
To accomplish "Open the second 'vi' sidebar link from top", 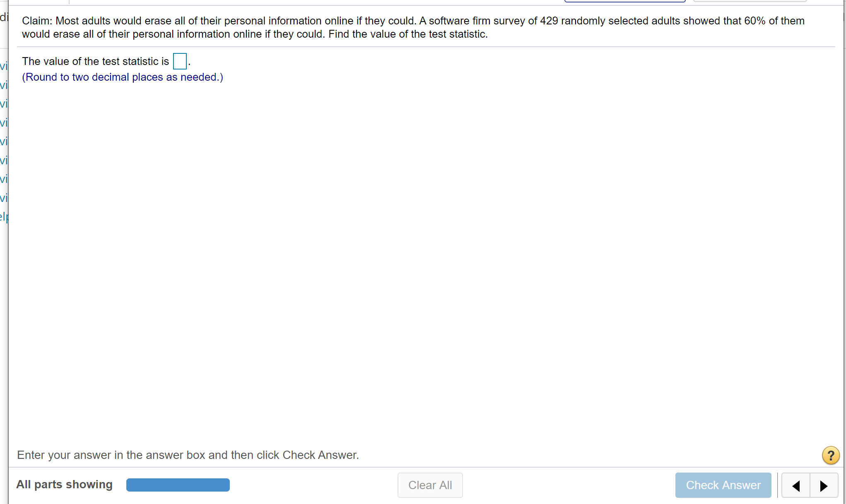I will (x=4, y=85).
